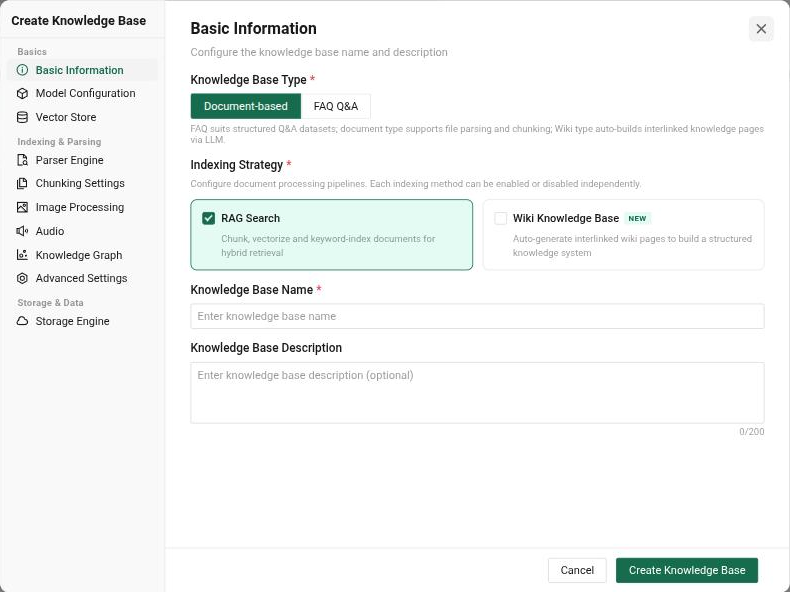Open Advanced Settings section
790x592 pixels.
pos(82,278)
